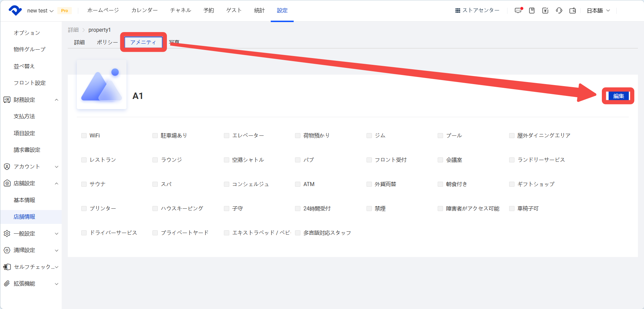Click the A1 room placeholder image

[x=101, y=84]
